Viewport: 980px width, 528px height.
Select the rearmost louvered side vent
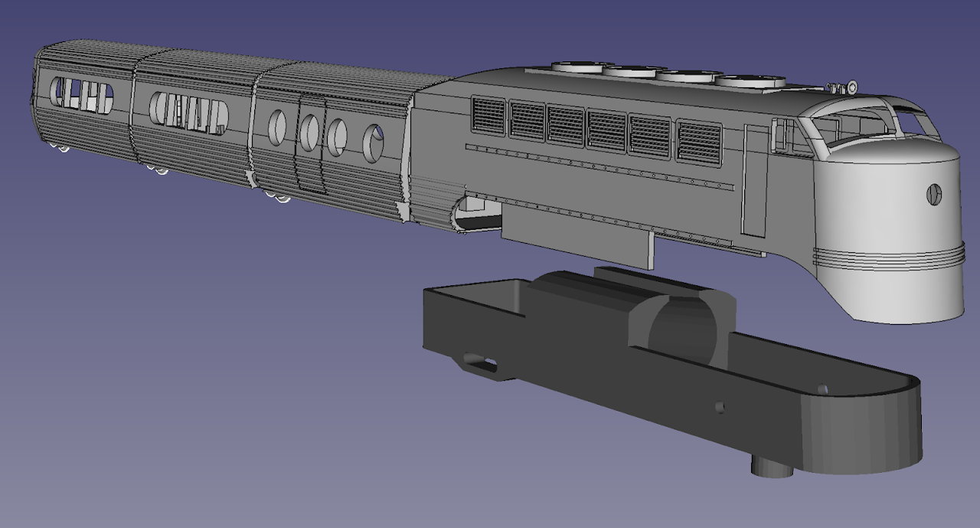488,116
